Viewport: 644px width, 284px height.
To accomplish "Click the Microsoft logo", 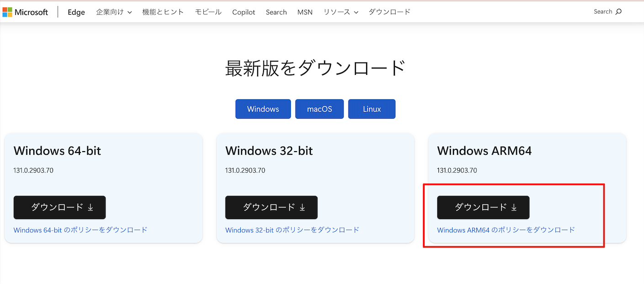I will click(25, 12).
